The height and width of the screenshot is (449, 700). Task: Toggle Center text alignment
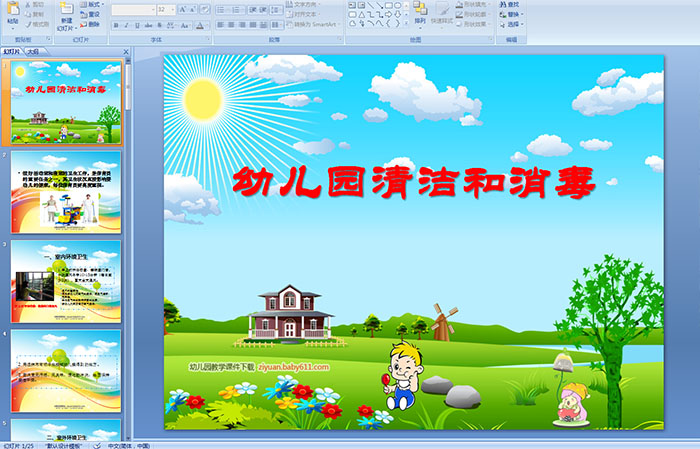coord(231,25)
